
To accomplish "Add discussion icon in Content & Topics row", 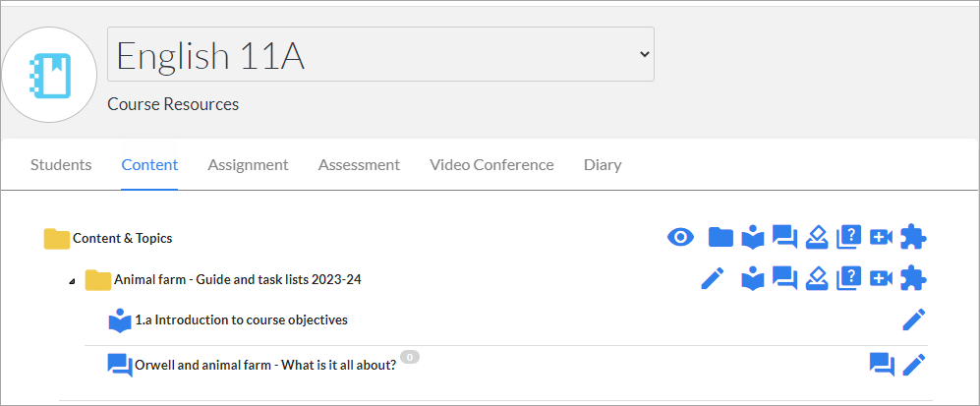I will (x=784, y=237).
